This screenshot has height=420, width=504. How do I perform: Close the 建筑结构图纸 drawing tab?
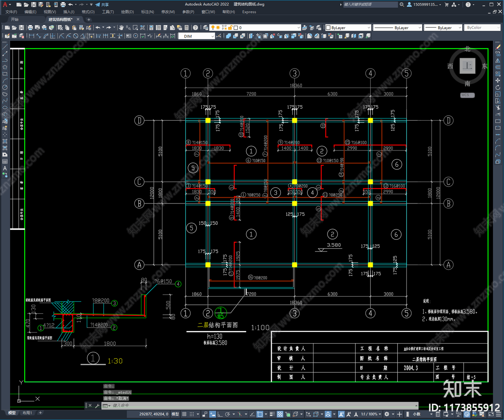tap(78, 20)
